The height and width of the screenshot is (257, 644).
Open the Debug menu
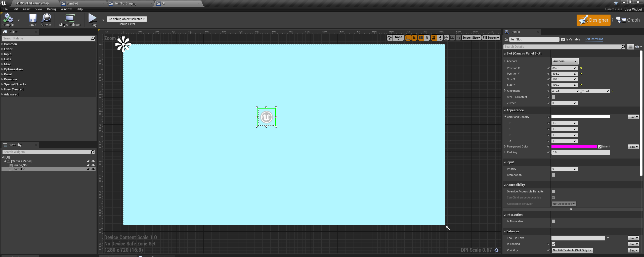pyautogui.click(x=51, y=9)
